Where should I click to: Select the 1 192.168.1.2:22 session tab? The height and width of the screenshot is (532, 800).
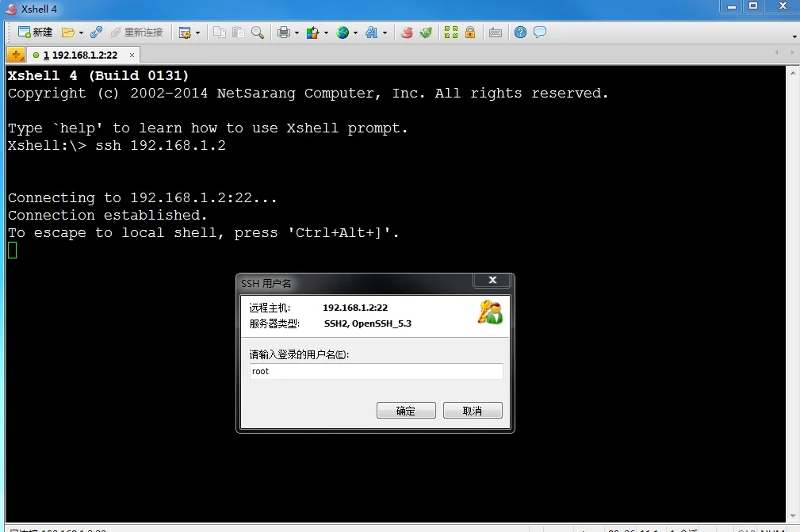(81, 55)
